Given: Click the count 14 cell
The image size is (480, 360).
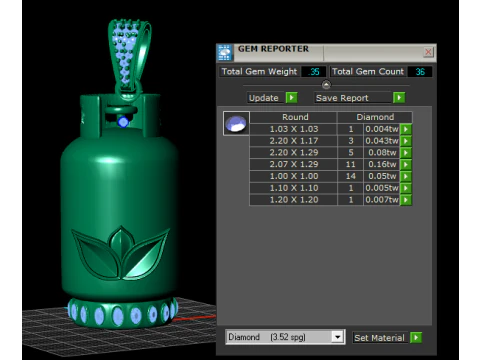Looking at the screenshot, I should [350, 176].
